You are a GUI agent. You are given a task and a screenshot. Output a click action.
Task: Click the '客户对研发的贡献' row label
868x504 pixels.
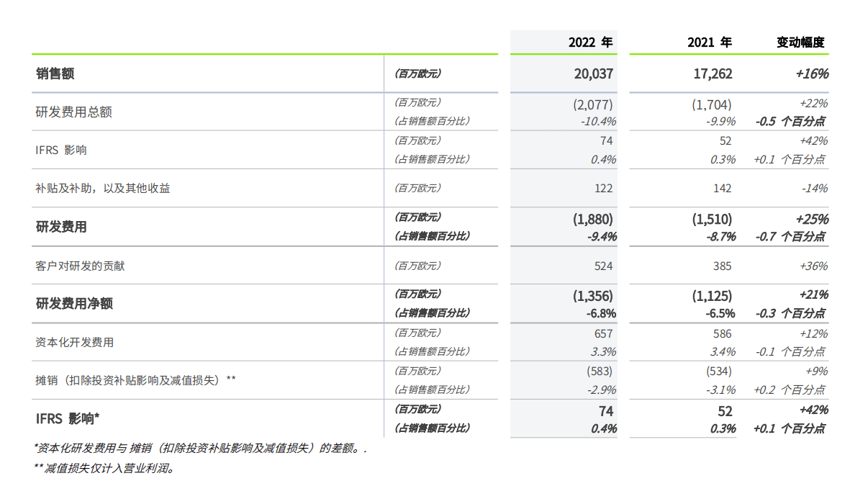(80, 266)
